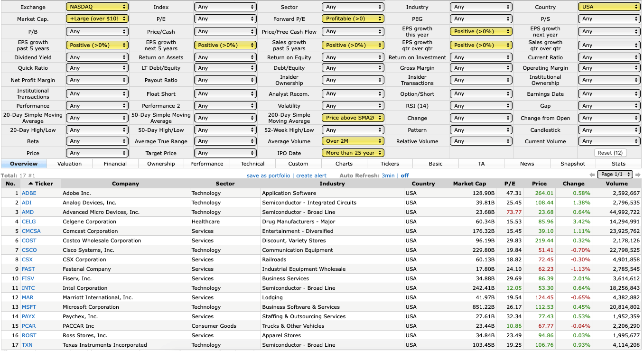Open the 200-Day Simple Moving Average dropdown
The height and width of the screenshot is (351, 644).
(x=353, y=118)
